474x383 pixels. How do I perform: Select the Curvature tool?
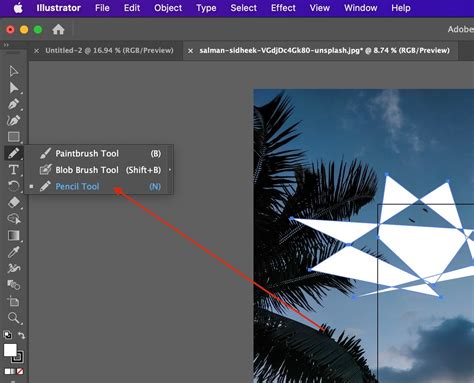point(14,120)
